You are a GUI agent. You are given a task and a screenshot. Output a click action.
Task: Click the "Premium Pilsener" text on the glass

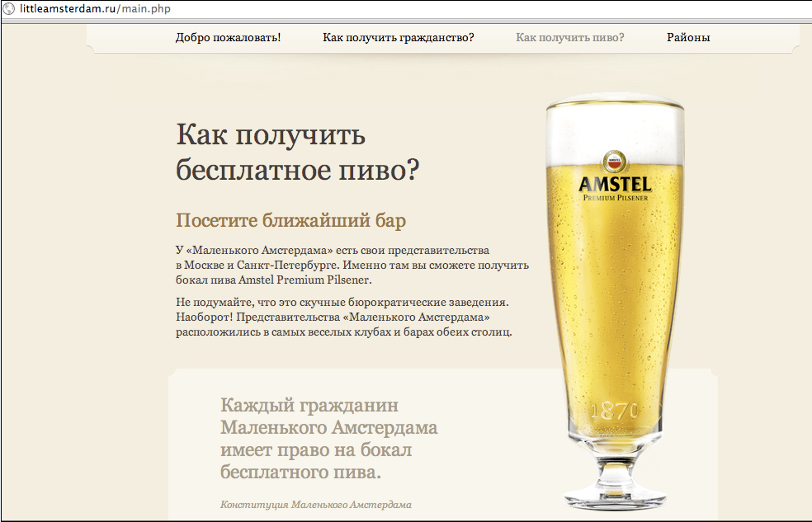pyautogui.click(x=616, y=198)
